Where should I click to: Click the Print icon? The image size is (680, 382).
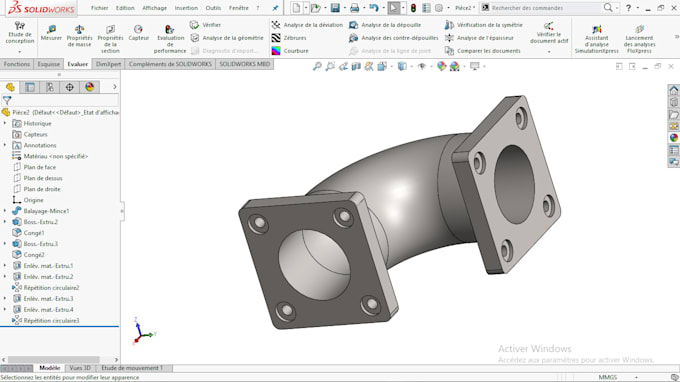(354, 8)
